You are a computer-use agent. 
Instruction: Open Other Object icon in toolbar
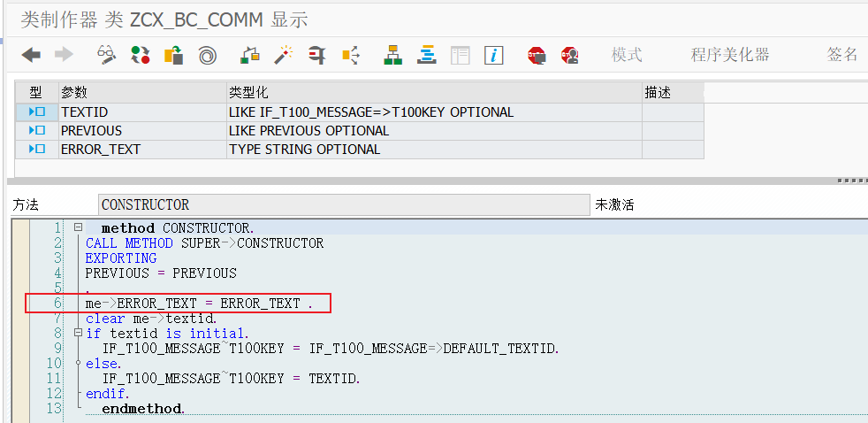tap(174, 54)
